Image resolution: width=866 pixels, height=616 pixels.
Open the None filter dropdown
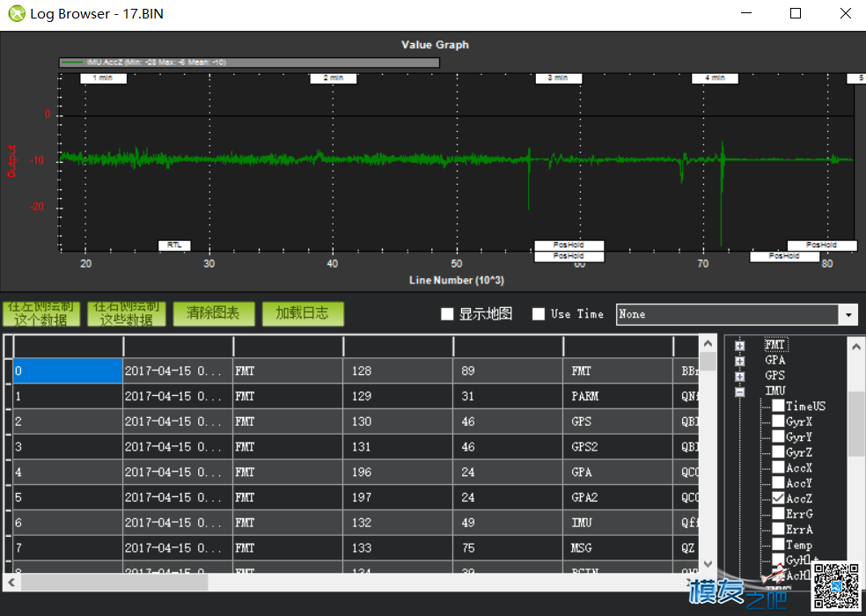click(848, 315)
